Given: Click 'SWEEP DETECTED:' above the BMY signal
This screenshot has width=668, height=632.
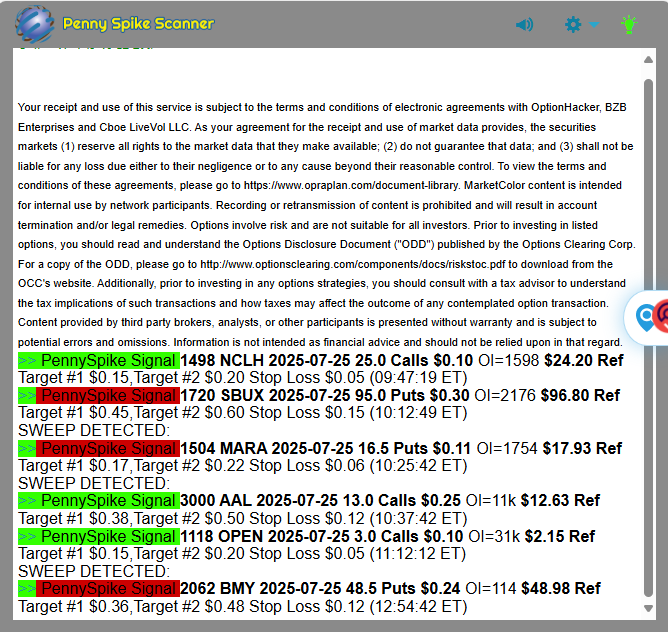Looking at the screenshot, I should click(x=94, y=571).
